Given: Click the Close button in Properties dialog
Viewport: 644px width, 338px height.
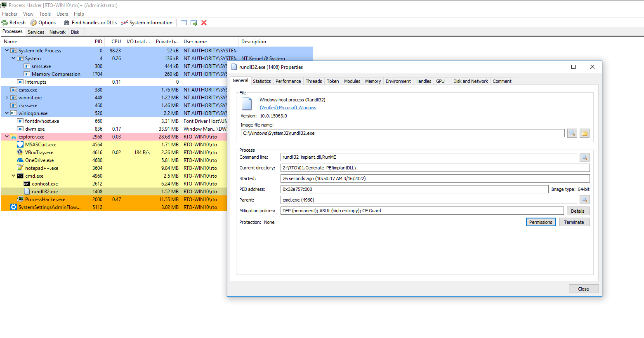Looking at the screenshot, I should point(584,289).
